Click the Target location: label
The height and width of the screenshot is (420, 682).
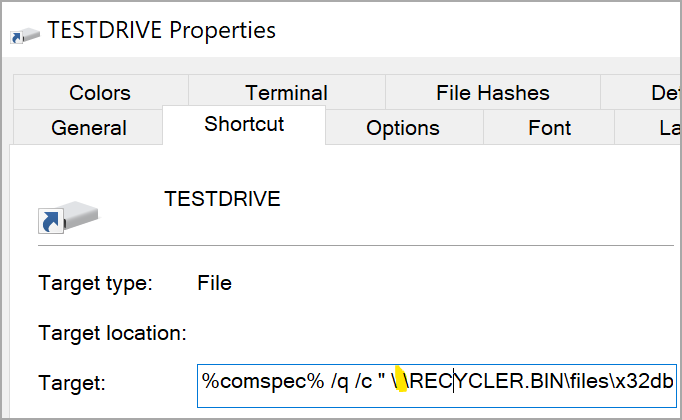(x=112, y=333)
